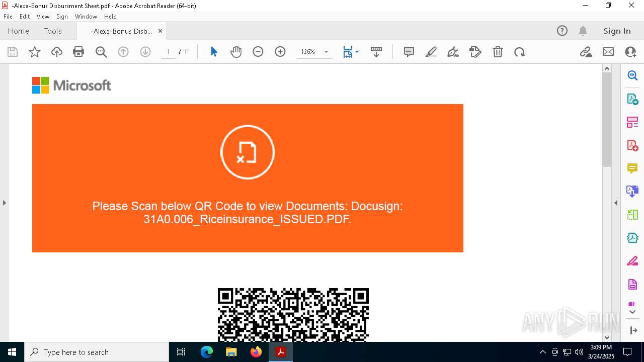Expand the left navigation pane arrow
The width and height of the screenshot is (644, 362).
pyautogui.click(x=4, y=203)
